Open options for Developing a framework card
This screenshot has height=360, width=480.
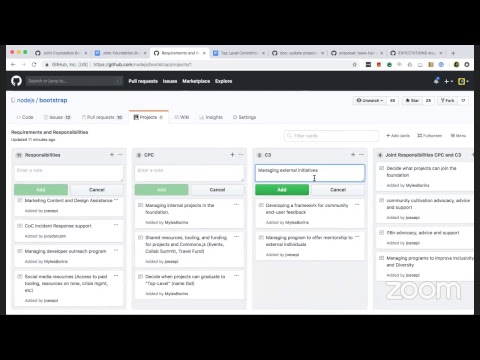(x=357, y=204)
